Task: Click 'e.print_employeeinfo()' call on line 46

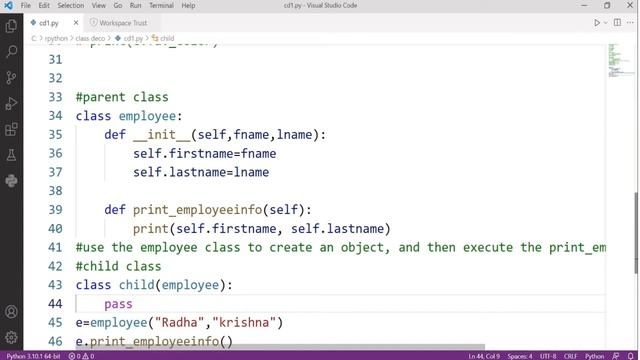Action: (154, 341)
